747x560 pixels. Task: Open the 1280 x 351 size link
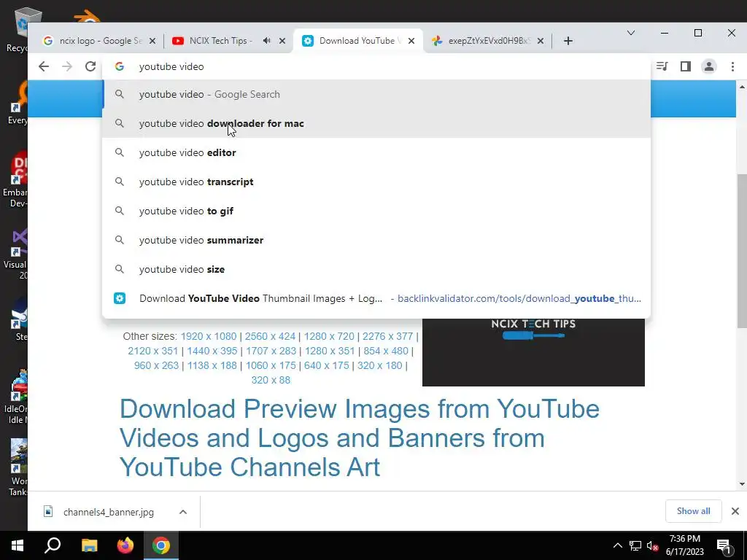[330, 351]
